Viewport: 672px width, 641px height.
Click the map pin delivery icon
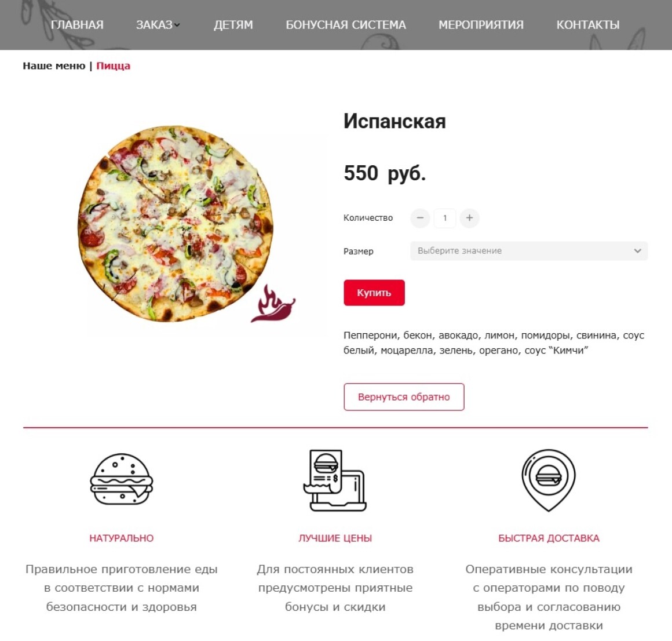[x=549, y=480]
